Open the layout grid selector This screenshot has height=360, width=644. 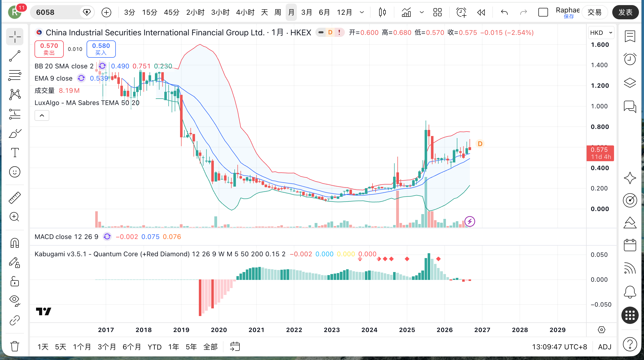pyautogui.click(x=438, y=12)
